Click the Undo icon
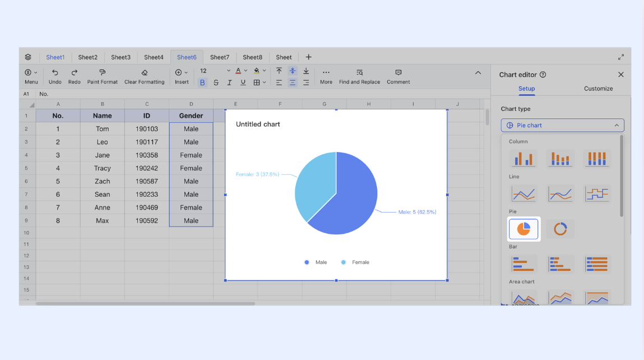 pyautogui.click(x=55, y=72)
